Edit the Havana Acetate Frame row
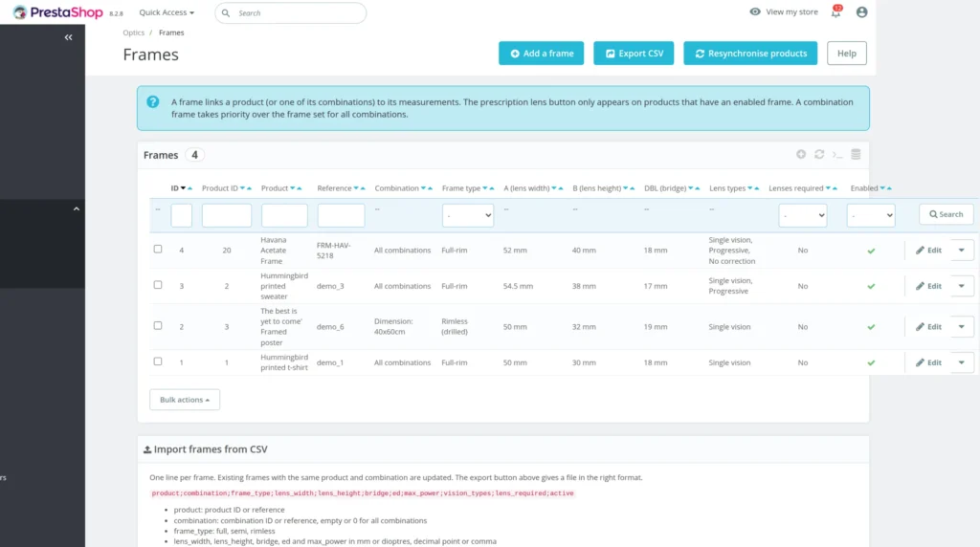The image size is (980, 547). point(928,251)
